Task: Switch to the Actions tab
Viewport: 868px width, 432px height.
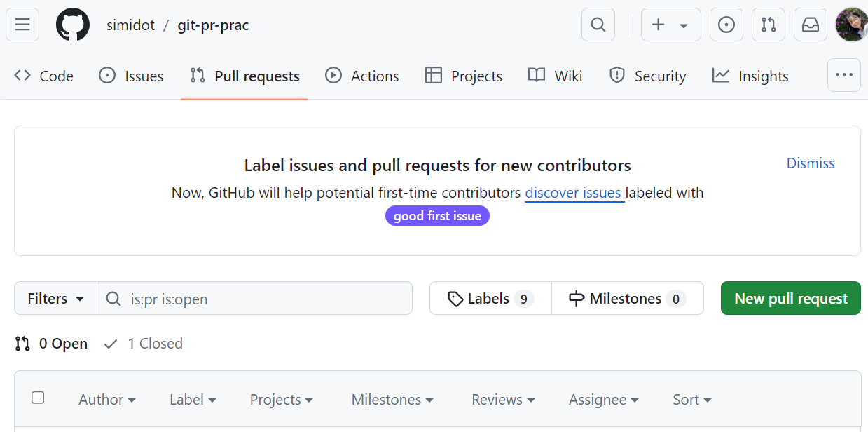Action: coord(362,76)
